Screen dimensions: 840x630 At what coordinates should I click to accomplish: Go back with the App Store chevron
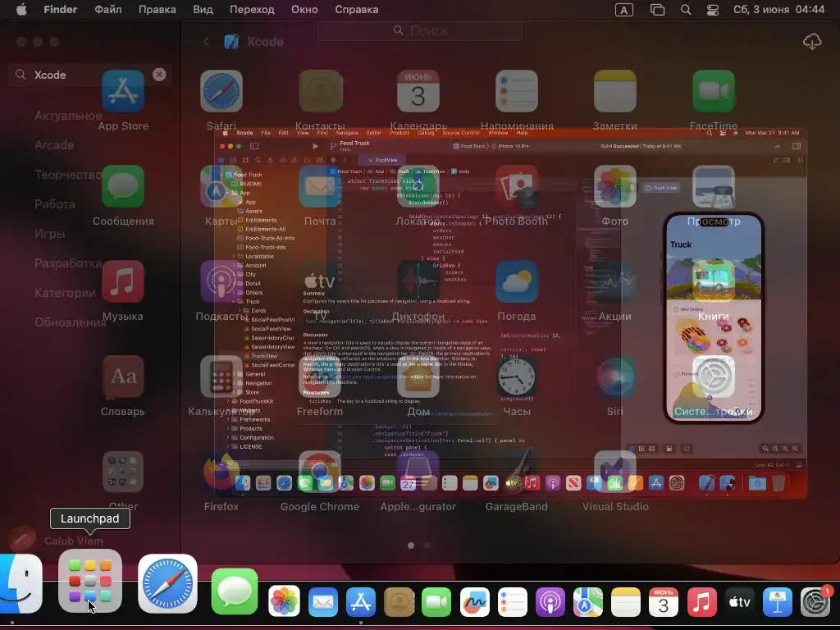point(206,41)
